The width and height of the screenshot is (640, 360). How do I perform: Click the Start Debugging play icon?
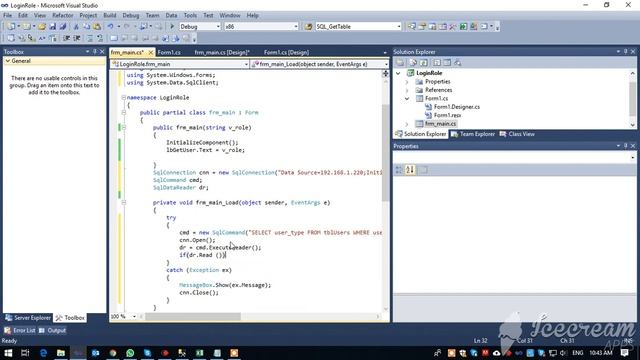pos(172,27)
